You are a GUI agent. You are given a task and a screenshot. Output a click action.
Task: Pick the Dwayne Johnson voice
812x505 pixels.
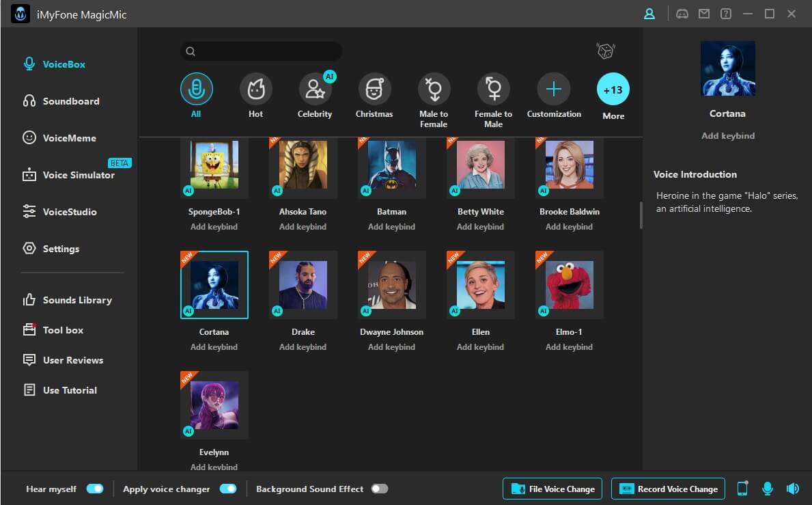point(391,285)
